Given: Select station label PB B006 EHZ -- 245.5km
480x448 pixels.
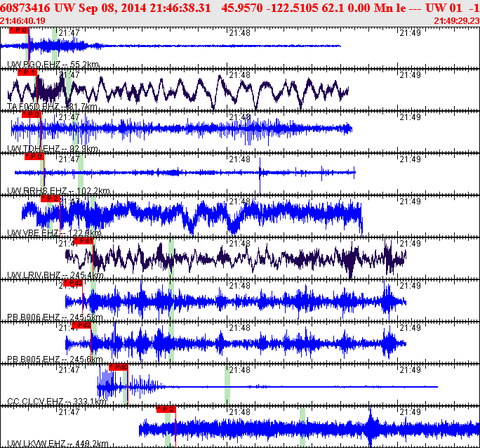Looking at the screenshot, I should point(55,317).
